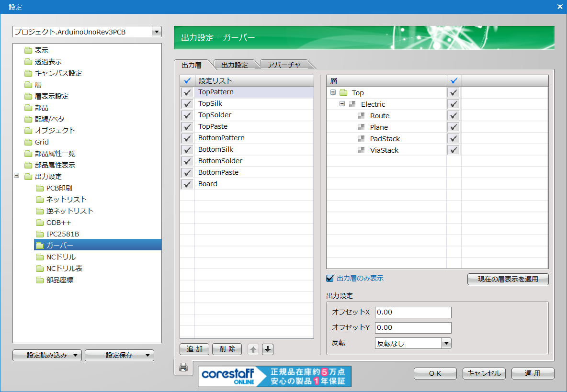This screenshot has width=567, height=392.
Task: Open the project selector dropdown
Action: pyautogui.click(x=157, y=32)
